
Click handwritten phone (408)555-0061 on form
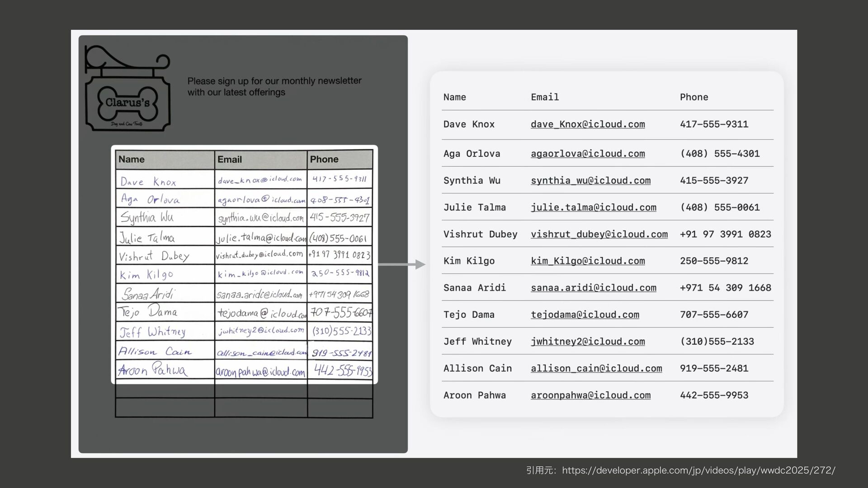click(338, 238)
